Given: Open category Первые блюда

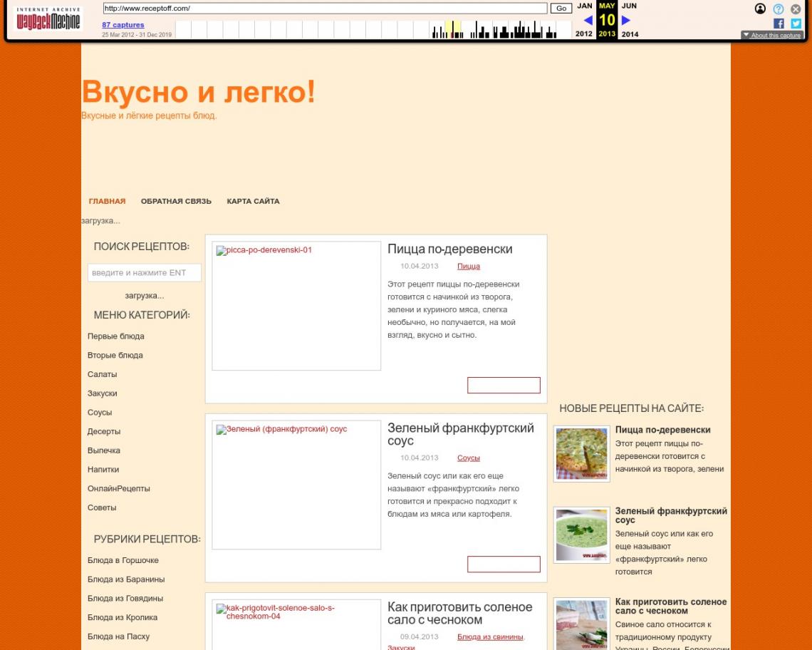Looking at the screenshot, I should click(116, 336).
